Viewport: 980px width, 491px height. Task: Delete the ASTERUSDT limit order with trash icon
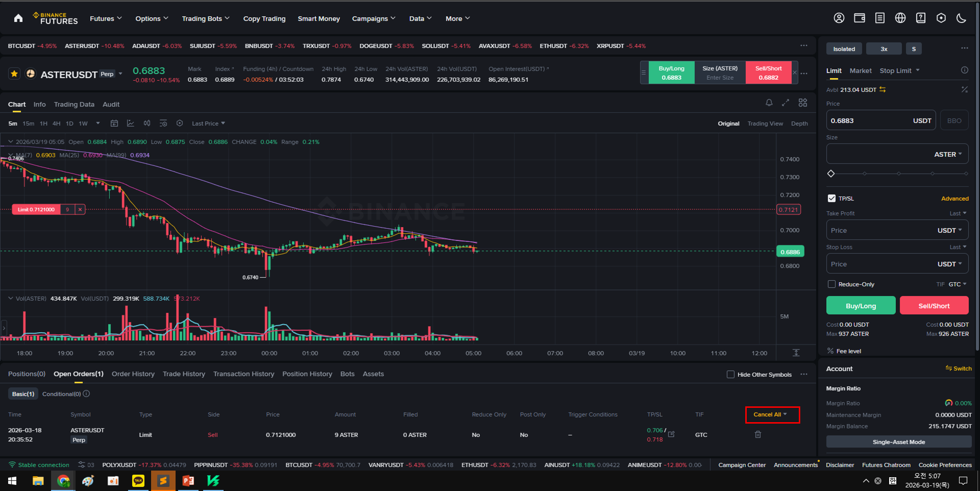758,434
